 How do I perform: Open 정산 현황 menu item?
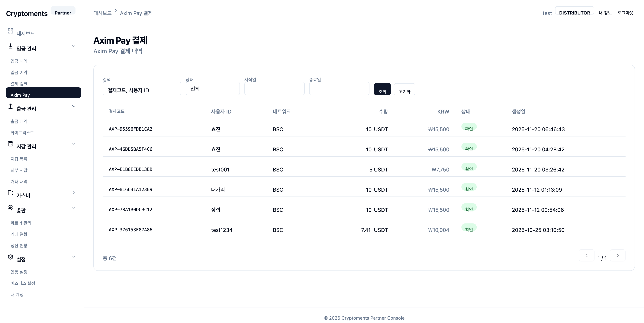pos(19,246)
